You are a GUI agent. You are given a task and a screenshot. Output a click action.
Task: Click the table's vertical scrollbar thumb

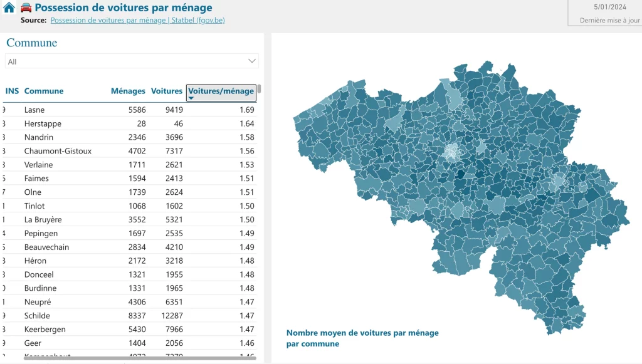click(x=259, y=89)
